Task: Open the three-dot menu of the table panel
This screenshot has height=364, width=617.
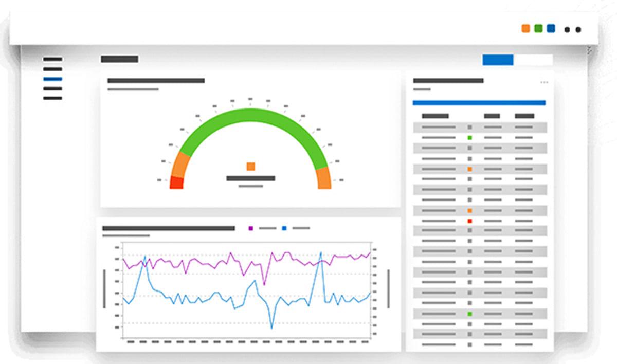Action: click(x=544, y=82)
